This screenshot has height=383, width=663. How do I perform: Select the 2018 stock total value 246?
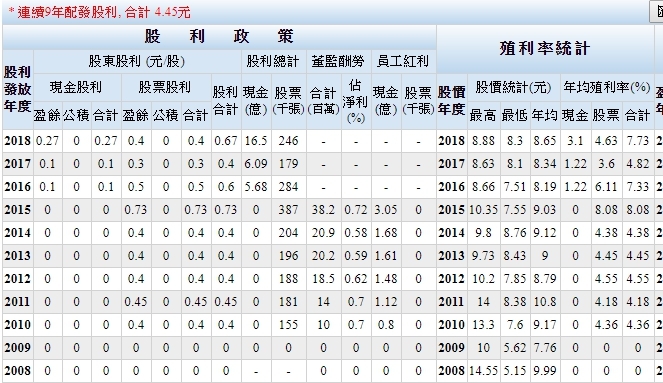tap(288, 141)
